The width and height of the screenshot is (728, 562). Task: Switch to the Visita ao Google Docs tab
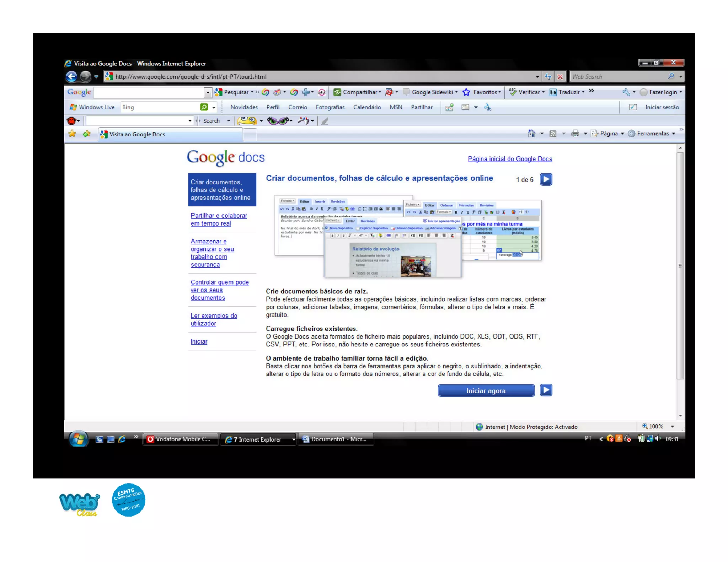[x=137, y=134]
